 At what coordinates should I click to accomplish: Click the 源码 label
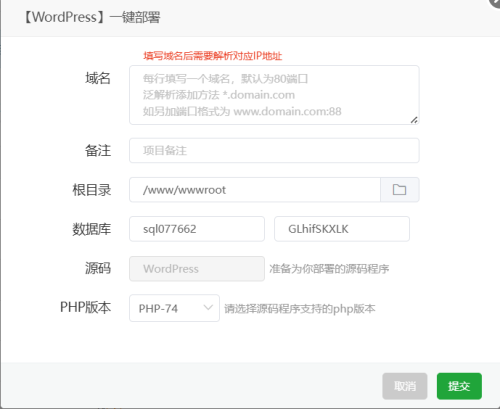pos(98,268)
